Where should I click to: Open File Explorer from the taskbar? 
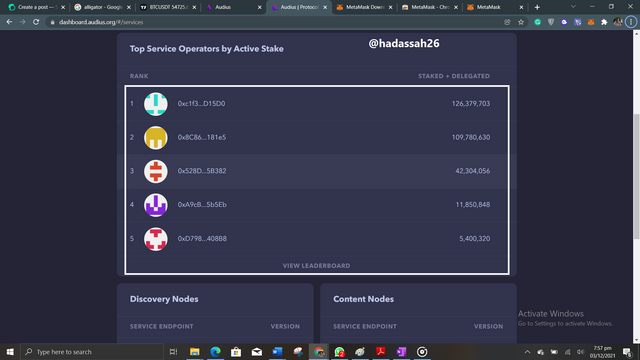195,351
